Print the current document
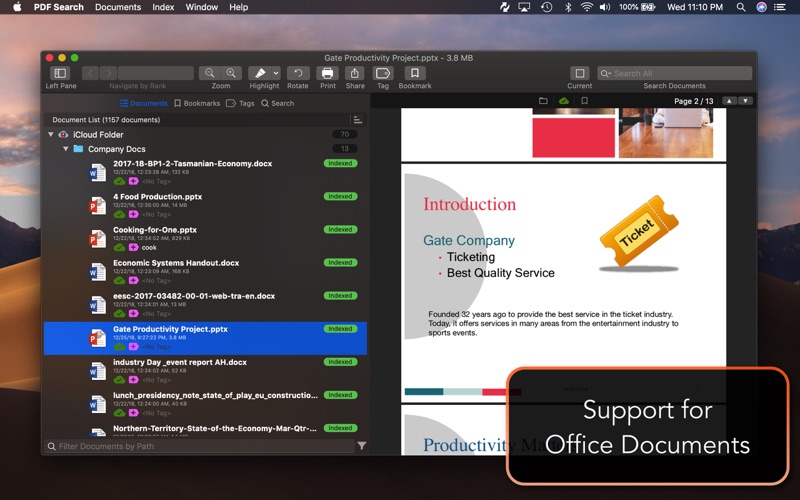800x500 pixels. coord(328,73)
